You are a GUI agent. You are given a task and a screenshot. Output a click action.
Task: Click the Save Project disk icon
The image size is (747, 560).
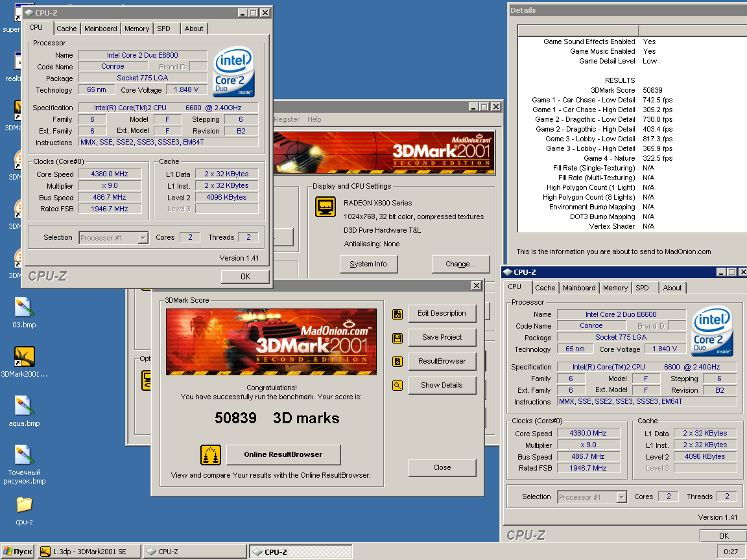[x=397, y=338]
